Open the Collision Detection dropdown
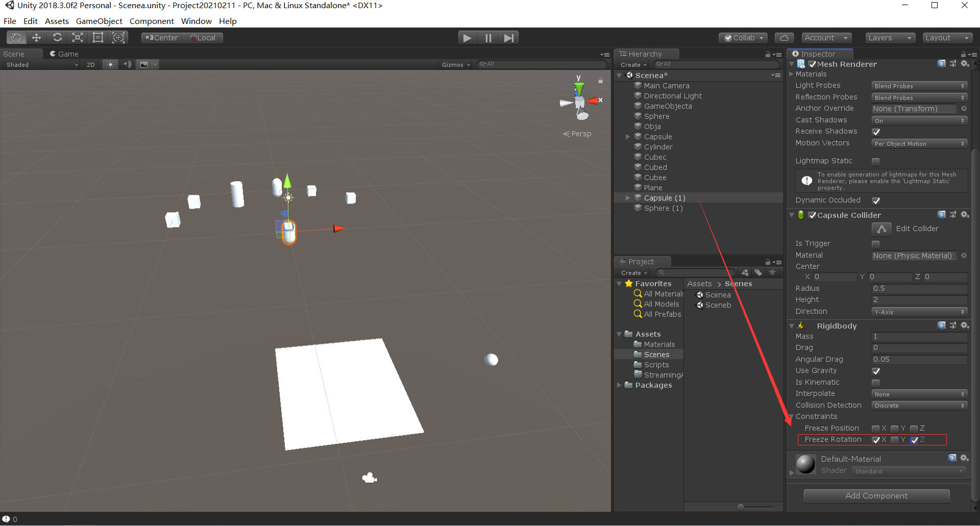Screen dimensions: 980x526 coord(919,405)
